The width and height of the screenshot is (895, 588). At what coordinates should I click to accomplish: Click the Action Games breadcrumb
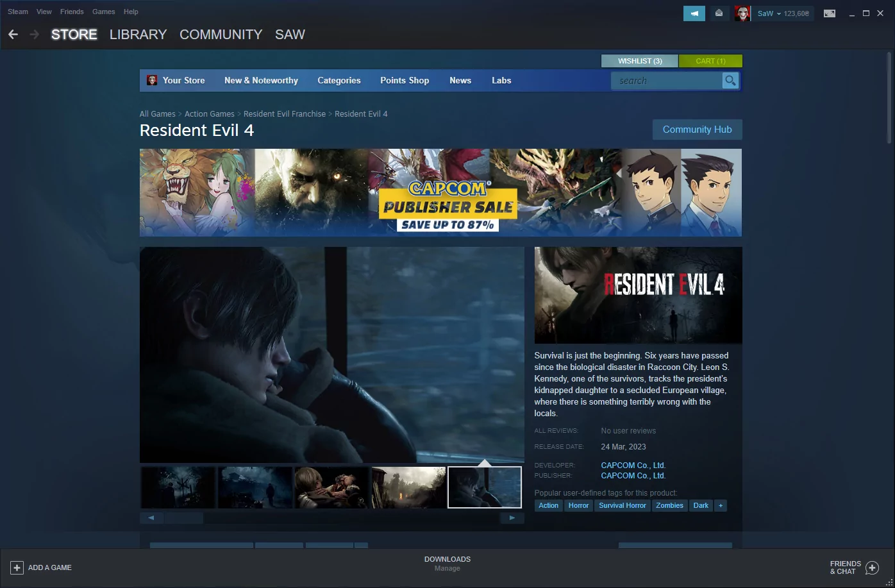pyautogui.click(x=210, y=114)
